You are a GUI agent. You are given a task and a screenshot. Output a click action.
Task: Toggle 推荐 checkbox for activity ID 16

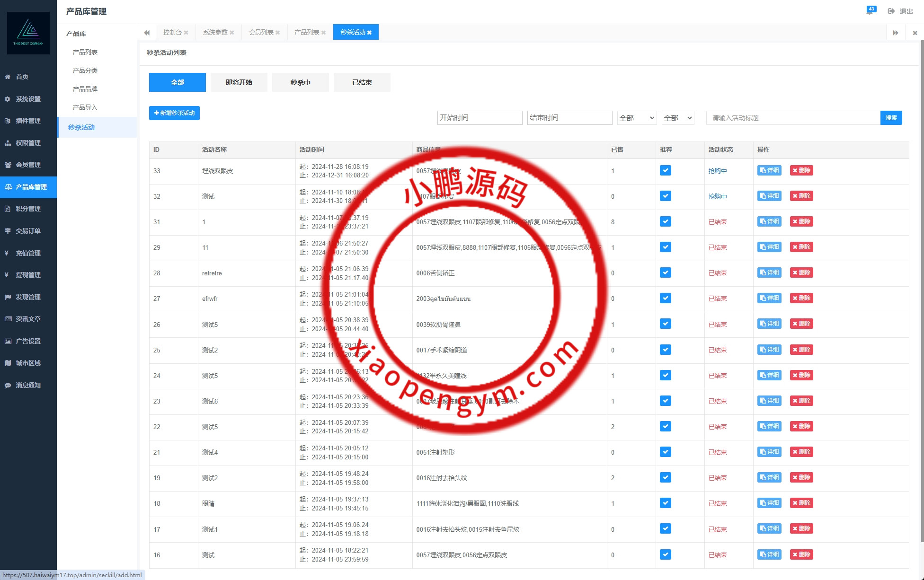click(665, 554)
